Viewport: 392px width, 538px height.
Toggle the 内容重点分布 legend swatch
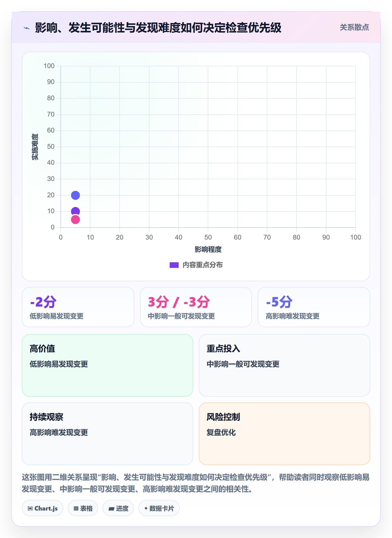pyautogui.click(x=174, y=265)
